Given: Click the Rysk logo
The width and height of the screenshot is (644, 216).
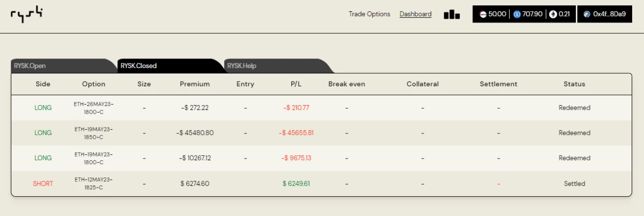Looking at the screenshot, I should pyautogui.click(x=26, y=14).
